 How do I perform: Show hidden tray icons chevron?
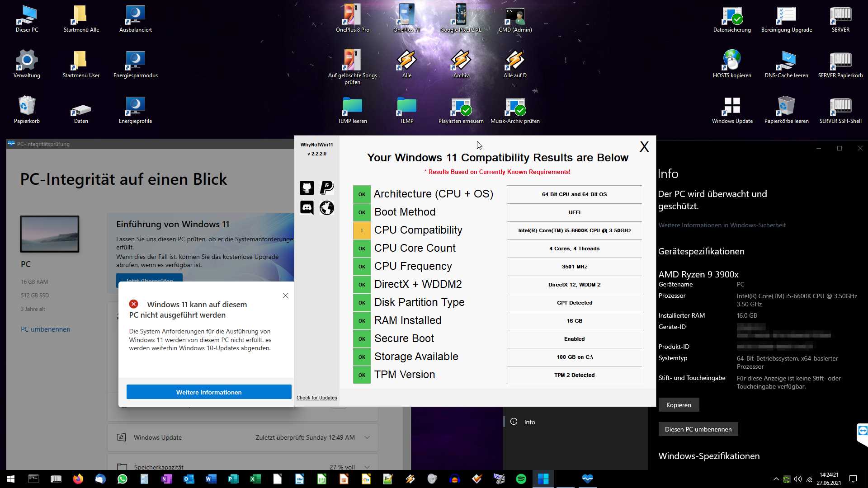[776, 479]
